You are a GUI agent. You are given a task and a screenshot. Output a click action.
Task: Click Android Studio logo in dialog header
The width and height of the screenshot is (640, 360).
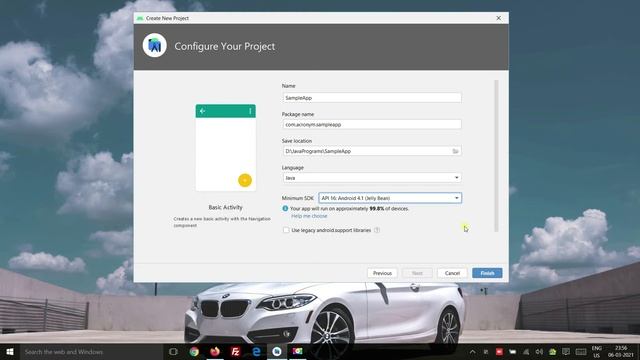click(155, 45)
